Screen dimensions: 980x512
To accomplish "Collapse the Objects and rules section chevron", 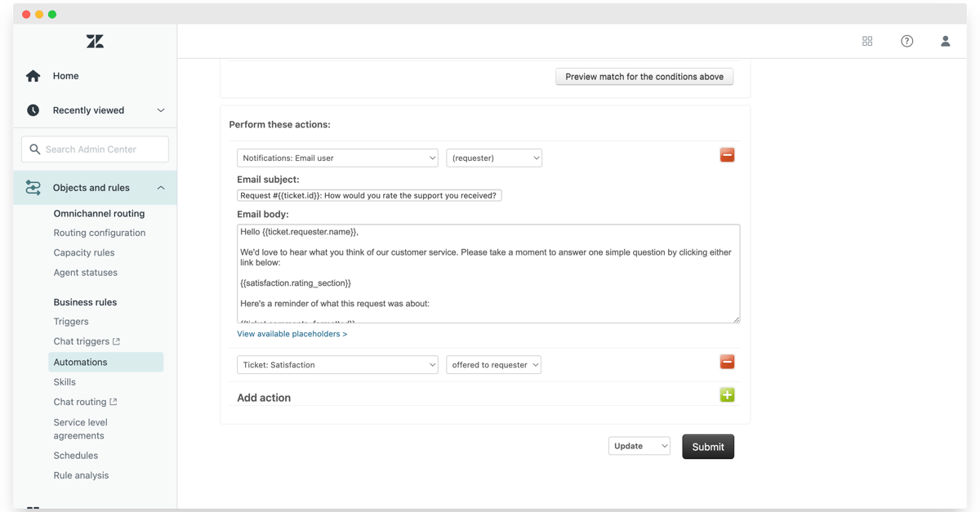I will [161, 188].
